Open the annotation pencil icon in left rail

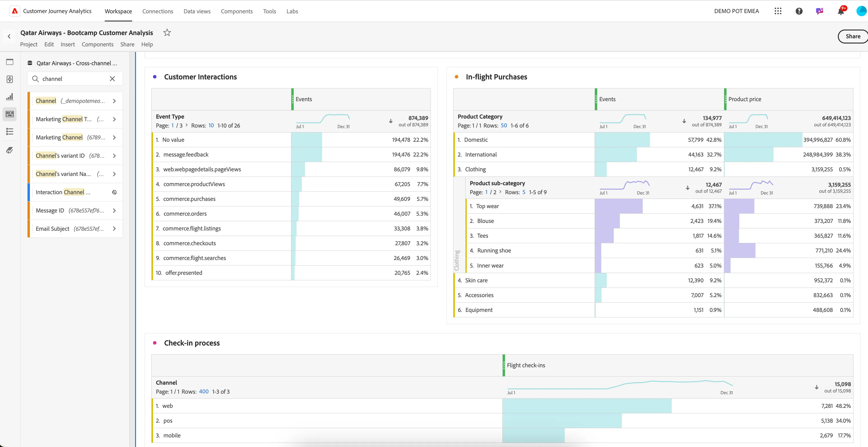click(x=10, y=150)
